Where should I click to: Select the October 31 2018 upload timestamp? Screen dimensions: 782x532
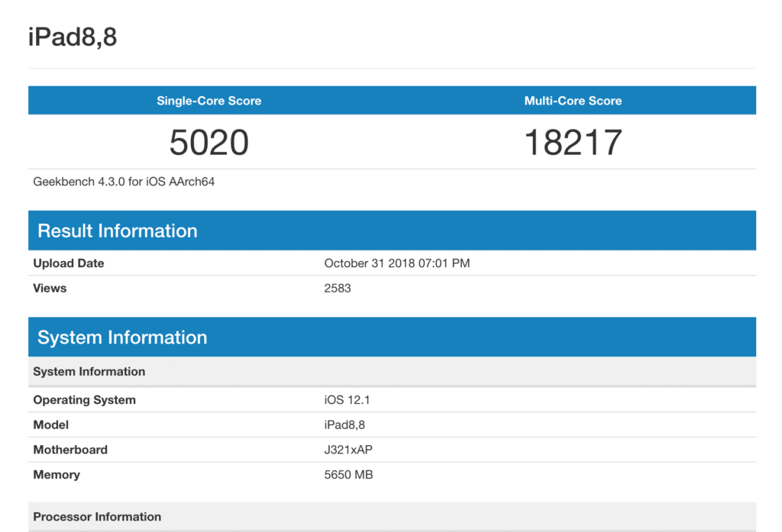coord(396,263)
